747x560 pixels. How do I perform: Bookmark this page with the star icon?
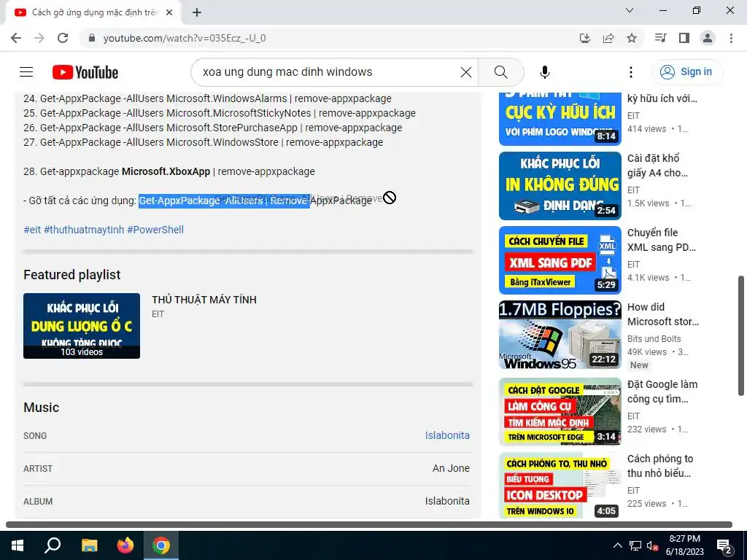point(632,38)
